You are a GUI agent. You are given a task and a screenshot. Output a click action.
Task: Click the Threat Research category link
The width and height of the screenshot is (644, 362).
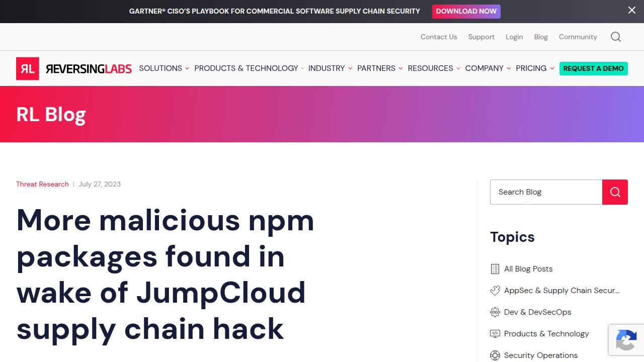[42, 184]
